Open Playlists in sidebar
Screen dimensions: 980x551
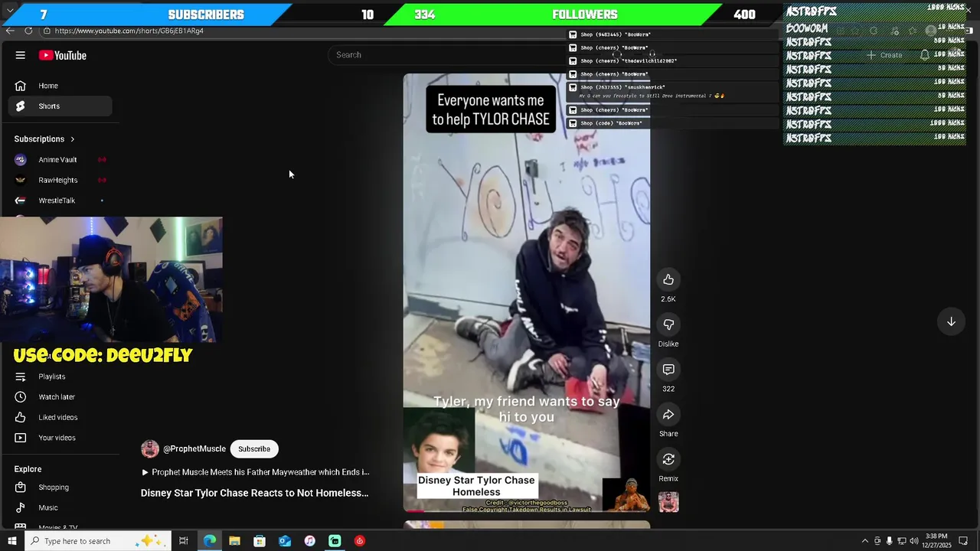click(60, 377)
